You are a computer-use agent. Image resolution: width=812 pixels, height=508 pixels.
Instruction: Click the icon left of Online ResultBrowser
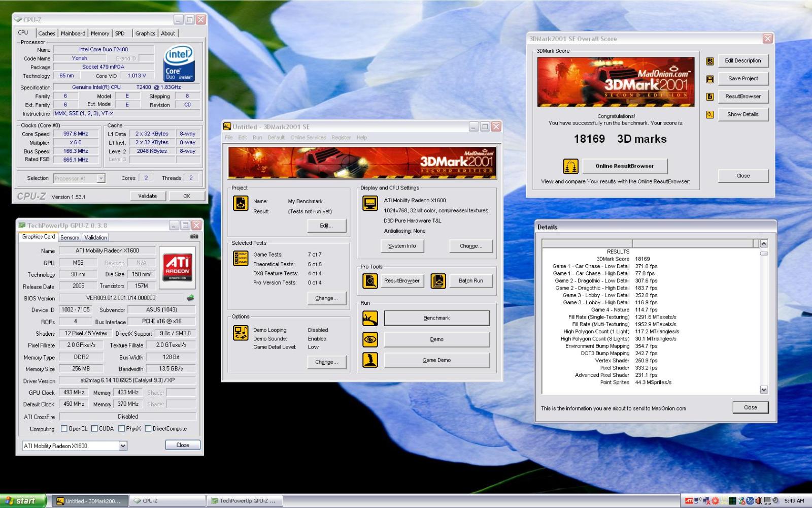pos(570,166)
